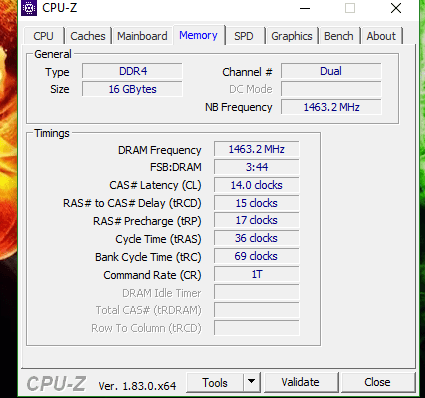
Task: Click the 16 GBytes size value
Action: [x=132, y=89]
